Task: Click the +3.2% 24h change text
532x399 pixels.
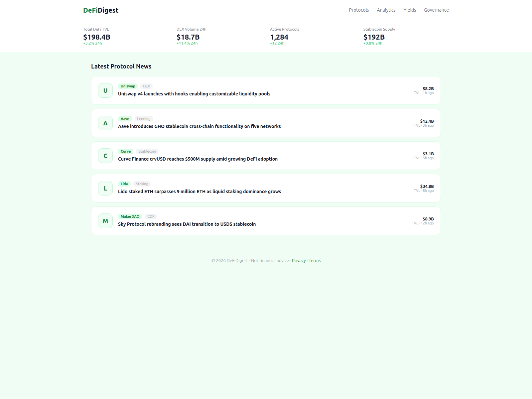Action: point(93,43)
